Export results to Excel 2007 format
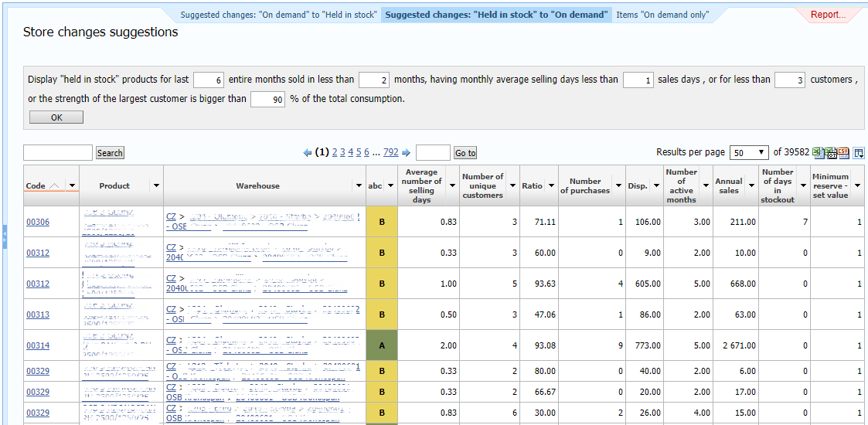The image size is (868, 425). (x=831, y=153)
